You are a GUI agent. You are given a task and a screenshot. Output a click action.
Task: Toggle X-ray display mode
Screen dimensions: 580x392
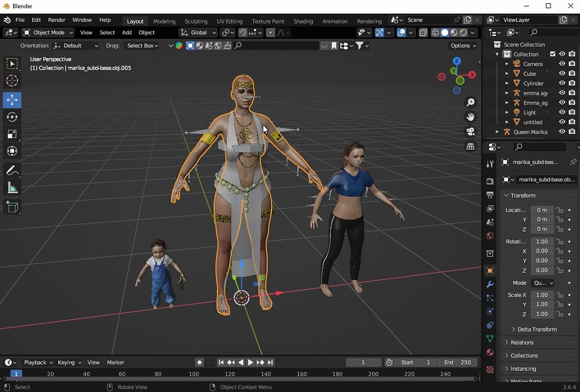(423, 33)
